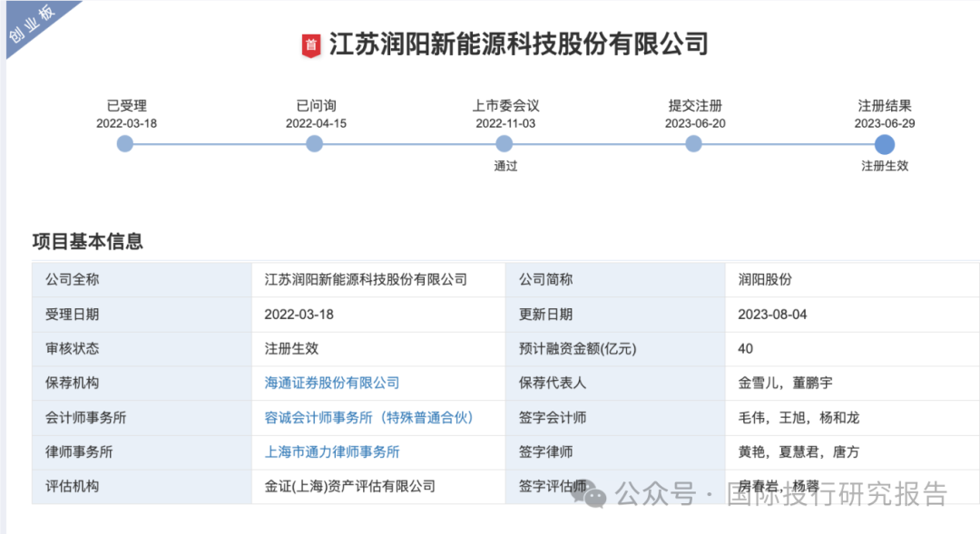The image size is (980, 534).
Task: Click the 2023-06-29 date under 注册结果
Action: [x=885, y=123]
